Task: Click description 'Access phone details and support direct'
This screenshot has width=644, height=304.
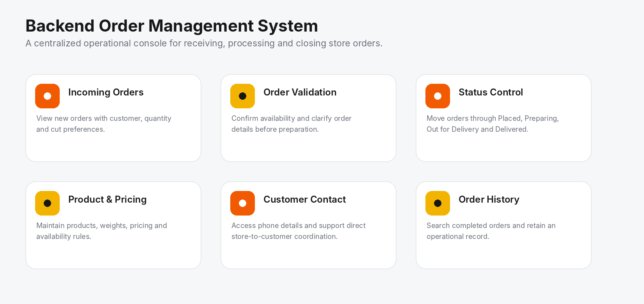Action: (298, 226)
